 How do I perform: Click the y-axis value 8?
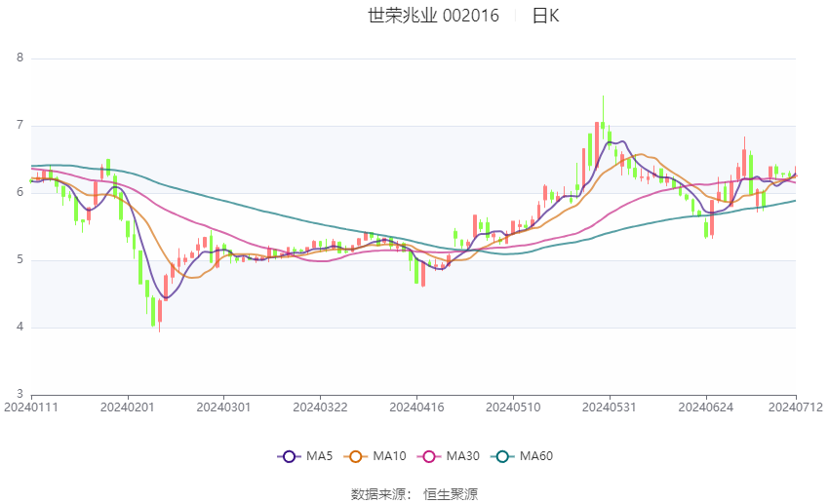(x=20, y=58)
